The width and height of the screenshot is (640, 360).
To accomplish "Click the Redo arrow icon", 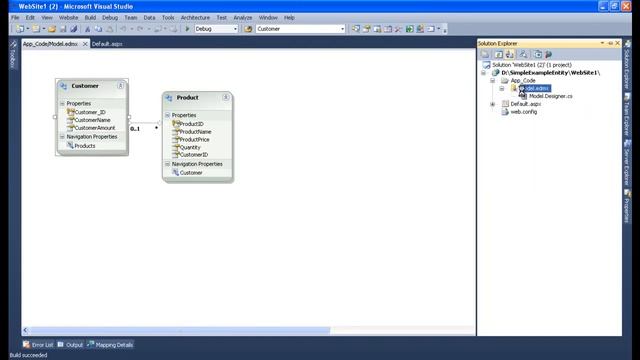I will click(140, 29).
